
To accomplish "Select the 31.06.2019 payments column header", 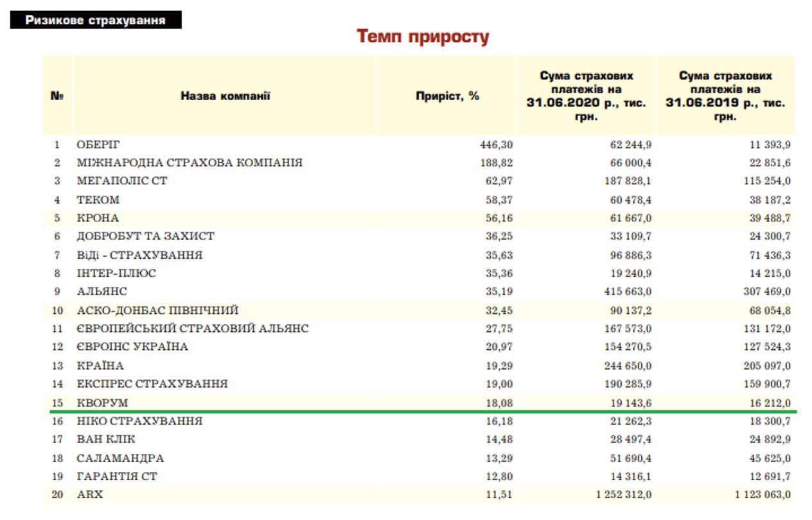I will [x=725, y=96].
